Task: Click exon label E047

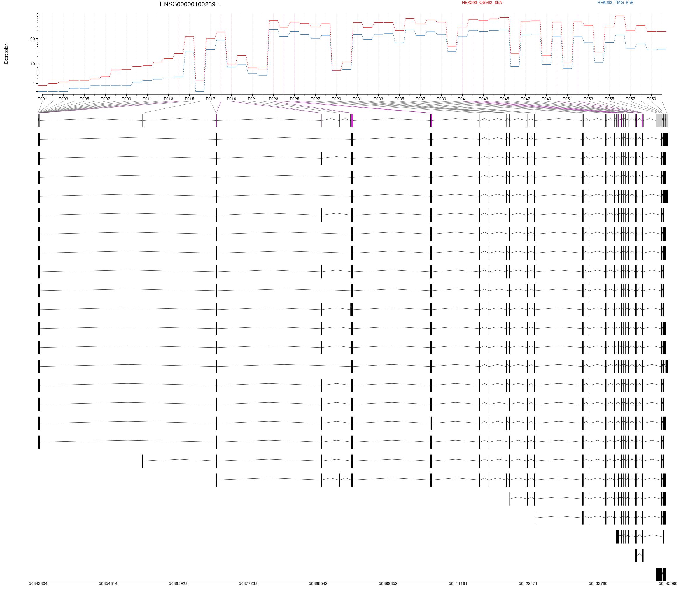Action: point(525,99)
